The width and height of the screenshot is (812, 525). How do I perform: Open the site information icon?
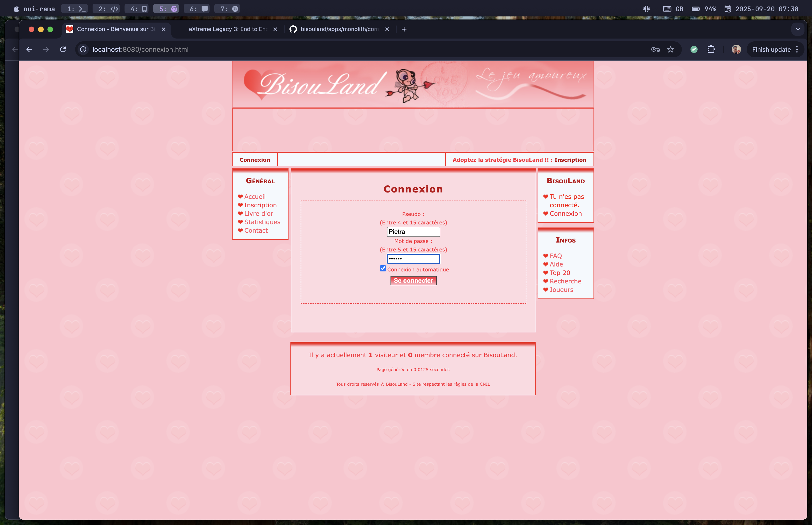click(x=83, y=49)
